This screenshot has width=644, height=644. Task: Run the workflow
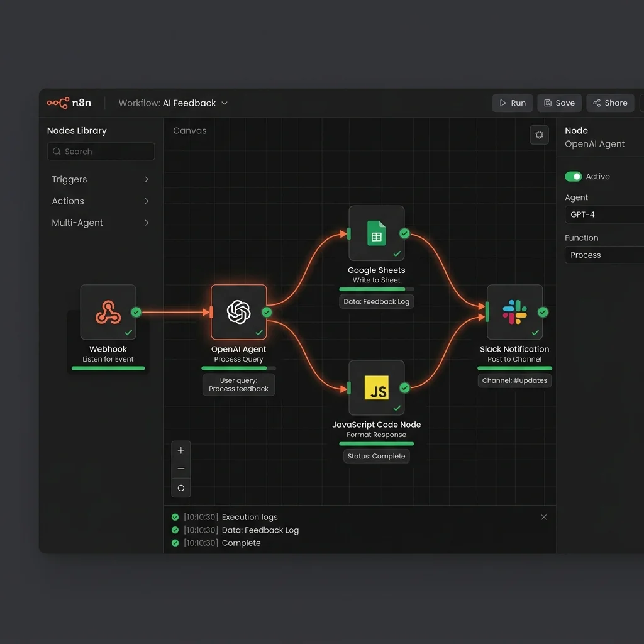(512, 103)
